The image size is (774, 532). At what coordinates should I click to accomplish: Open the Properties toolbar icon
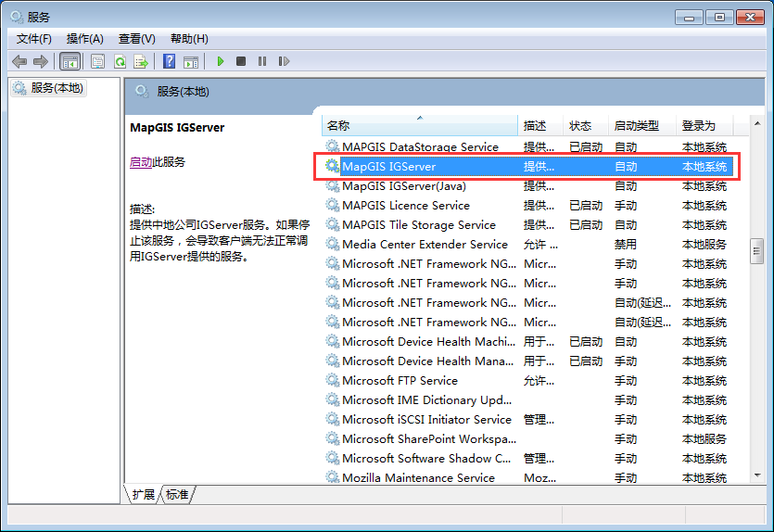pos(97,62)
